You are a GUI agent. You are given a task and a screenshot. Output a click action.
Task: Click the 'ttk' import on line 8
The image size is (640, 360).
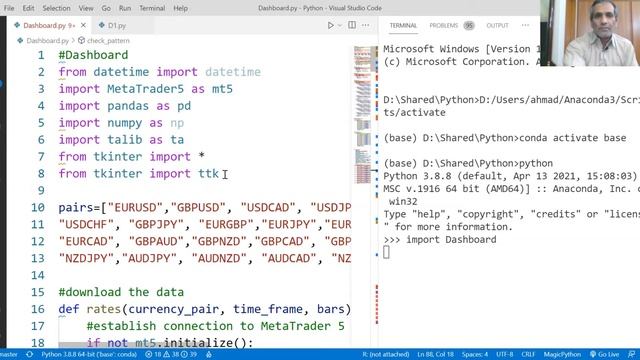pos(209,173)
